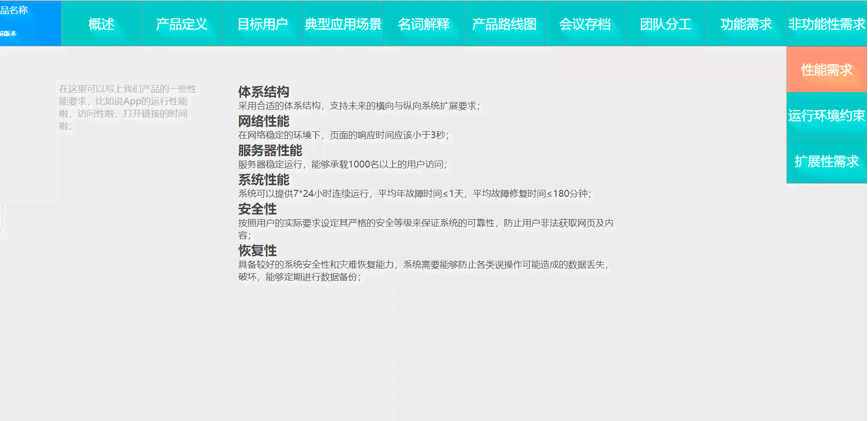The width and height of the screenshot is (868, 421).
Task: Click the line mentioning 1000名以上的用户访问
Action: (x=343, y=164)
